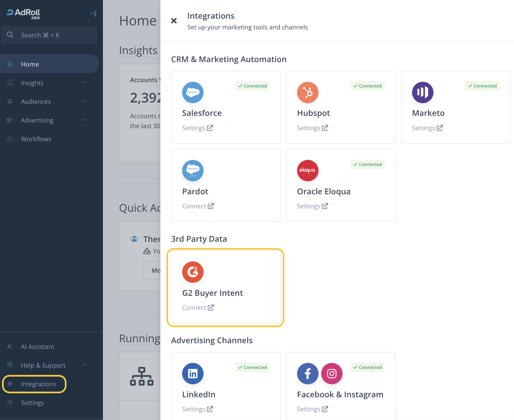This screenshot has width=514, height=420.
Task: Click Connect under G2 Buyer Intent
Action: click(x=198, y=307)
